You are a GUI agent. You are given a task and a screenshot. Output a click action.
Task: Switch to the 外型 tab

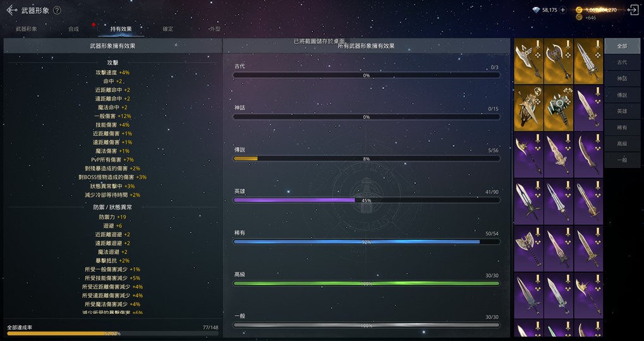[215, 29]
